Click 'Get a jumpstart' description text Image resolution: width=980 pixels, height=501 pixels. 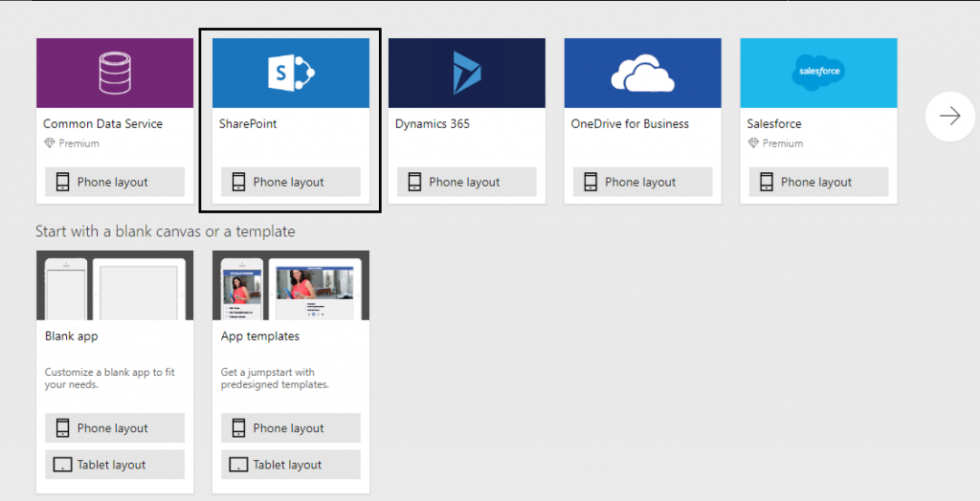tap(275, 378)
